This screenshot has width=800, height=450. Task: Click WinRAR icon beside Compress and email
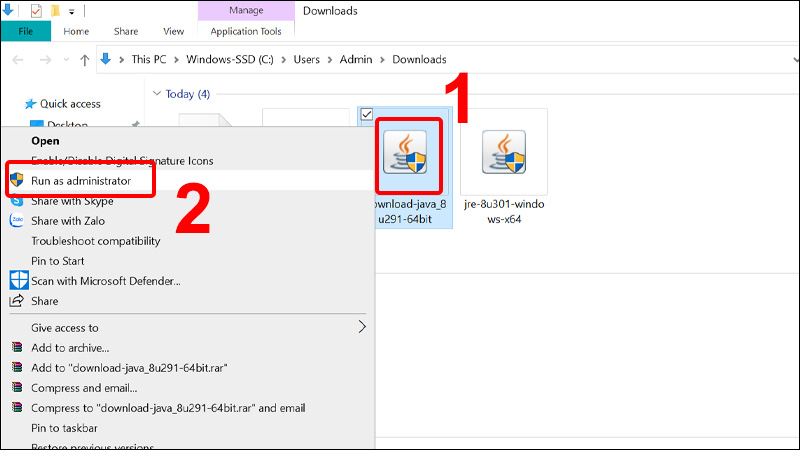[x=17, y=388]
